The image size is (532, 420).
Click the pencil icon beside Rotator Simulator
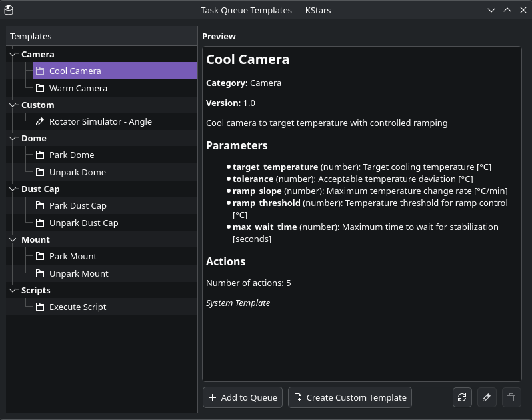(x=40, y=121)
